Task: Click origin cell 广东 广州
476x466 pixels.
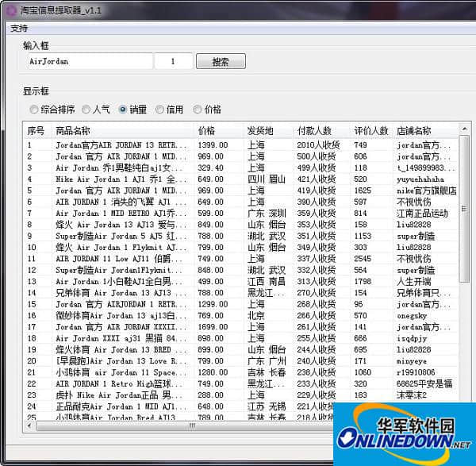Action: (267, 361)
